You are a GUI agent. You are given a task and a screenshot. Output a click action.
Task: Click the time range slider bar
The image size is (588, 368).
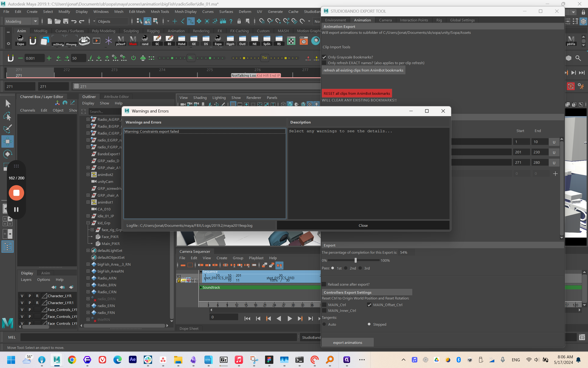click(196, 86)
